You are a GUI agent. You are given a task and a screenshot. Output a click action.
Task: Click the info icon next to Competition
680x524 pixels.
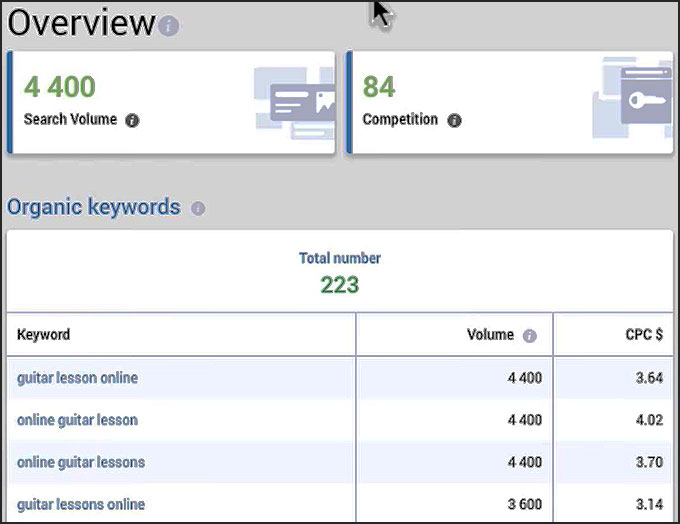coord(454,120)
